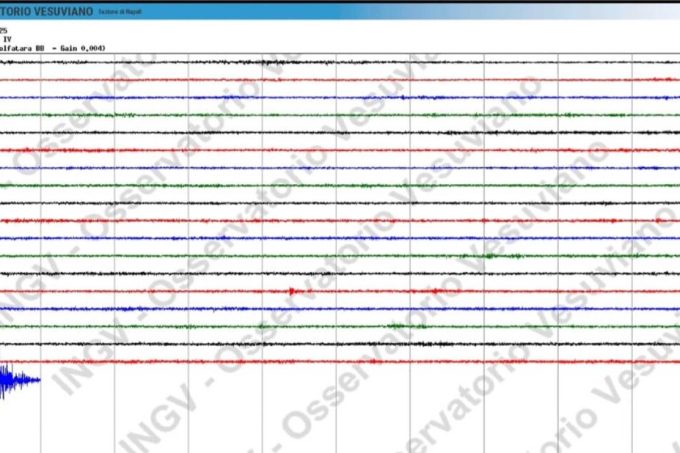Select the first red trace from top
This screenshot has height=453, width=680.
tap(340, 80)
